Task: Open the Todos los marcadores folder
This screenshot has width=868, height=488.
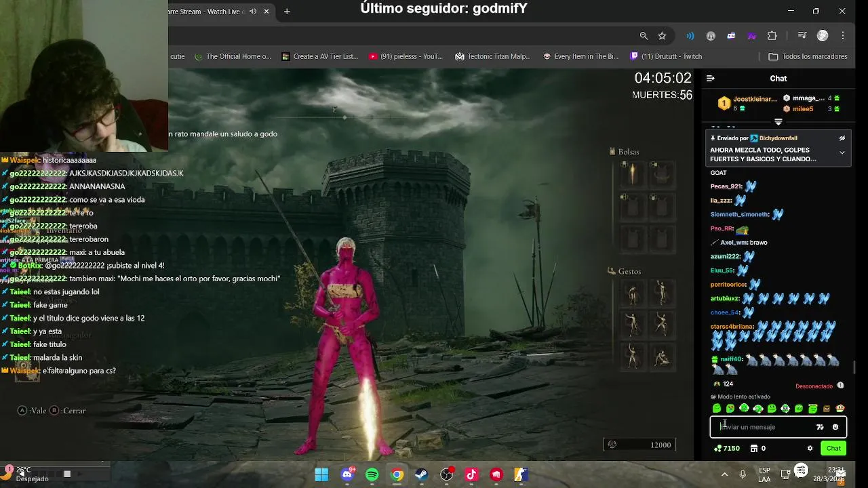Action: (808, 56)
